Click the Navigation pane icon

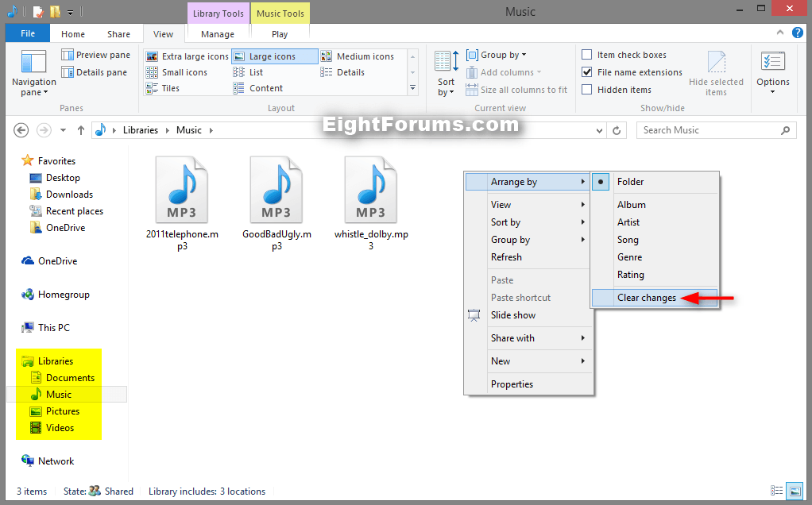pos(33,64)
